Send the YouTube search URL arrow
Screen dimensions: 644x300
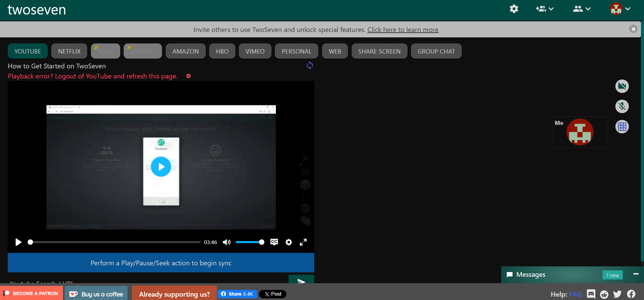(x=301, y=280)
